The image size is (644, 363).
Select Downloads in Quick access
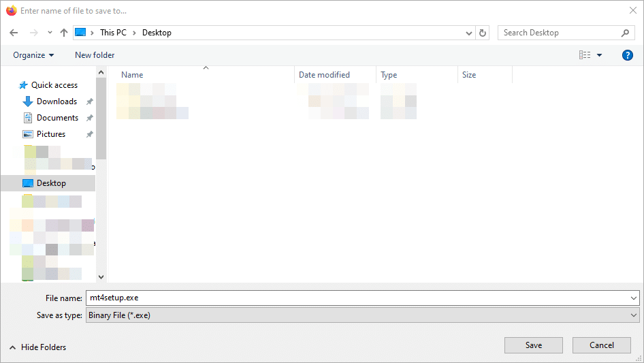click(x=57, y=101)
